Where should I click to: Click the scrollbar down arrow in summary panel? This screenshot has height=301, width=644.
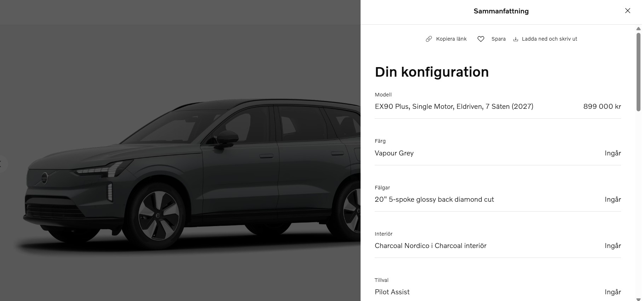pos(638,299)
